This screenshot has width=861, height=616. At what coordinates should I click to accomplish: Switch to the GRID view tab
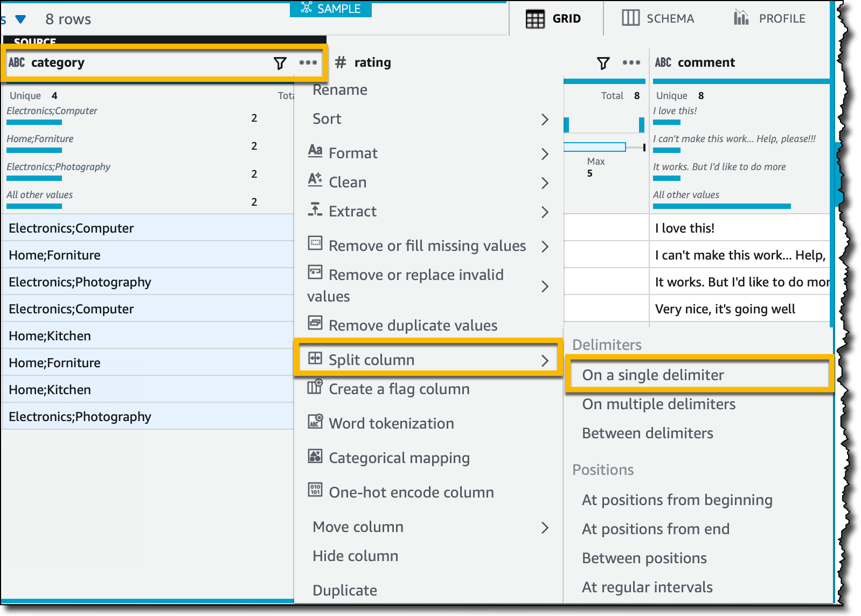[x=553, y=19]
